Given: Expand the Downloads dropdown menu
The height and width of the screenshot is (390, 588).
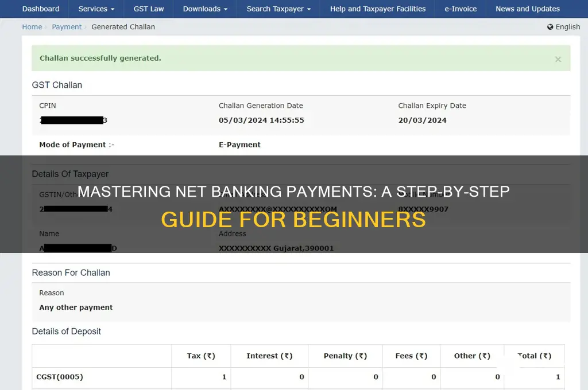Looking at the screenshot, I should click(x=205, y=9).
